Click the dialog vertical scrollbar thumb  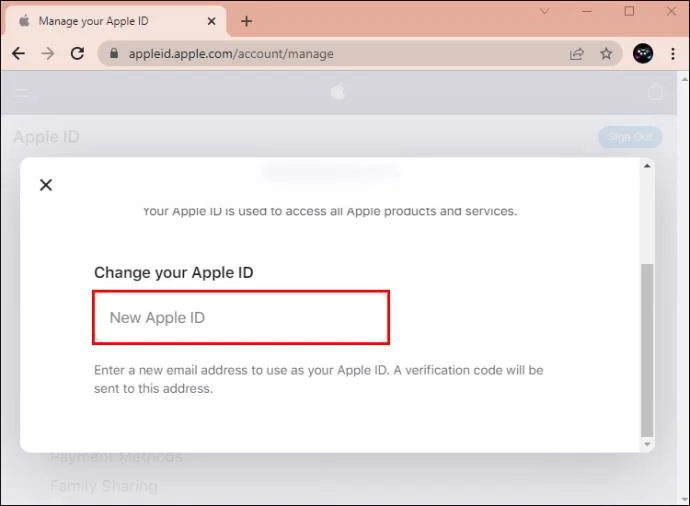[x=647, y=350]
